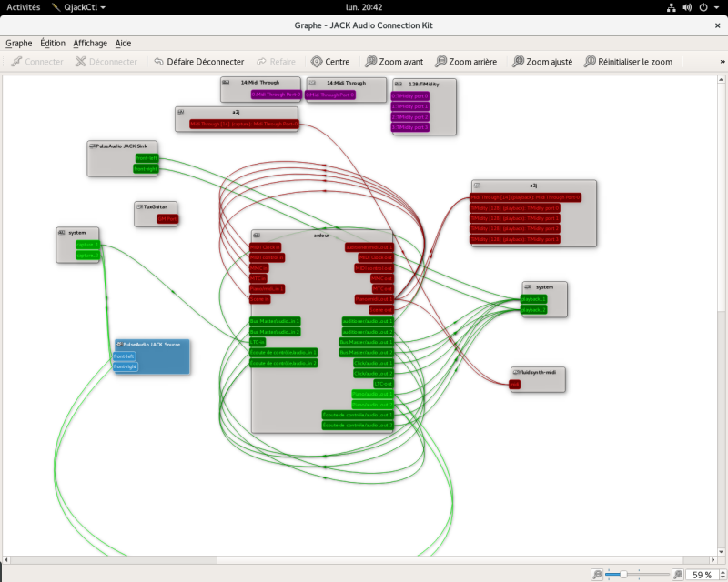Select the Piano/audio_out 1 port
728x582 pixels.
pyautogui.click(x=373, y=394)
